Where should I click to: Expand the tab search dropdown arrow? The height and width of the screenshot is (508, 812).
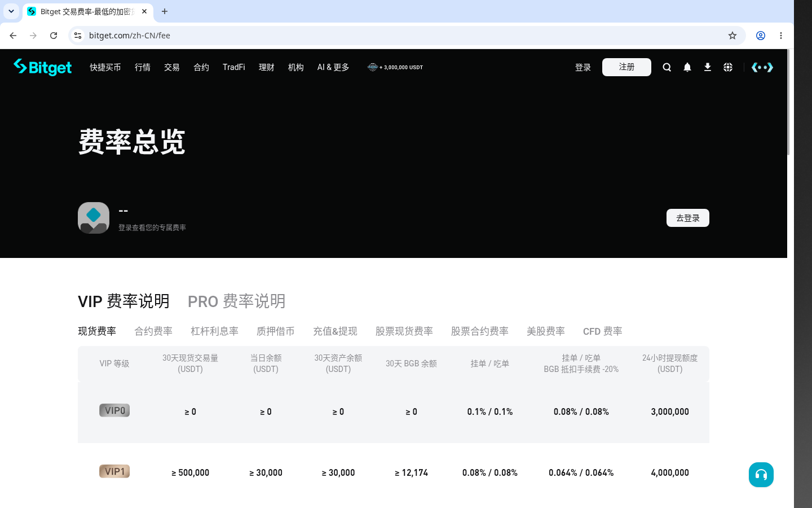click(x=11, y=11)
